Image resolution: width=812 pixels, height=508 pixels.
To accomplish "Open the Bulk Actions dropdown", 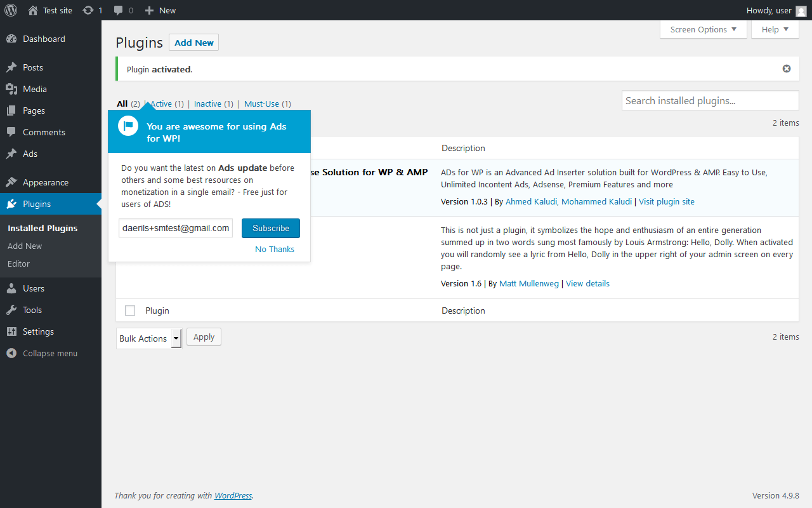I will pyautogui.click(x=148, y=338).
